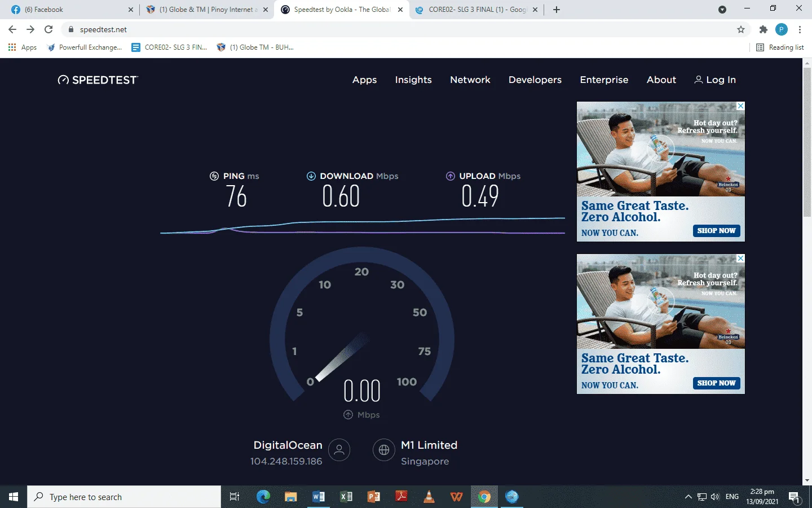This screenshot has width=812, height=508.
Task: Click the upload icon beside the gauge Mbps label
Action: [348, 415]
